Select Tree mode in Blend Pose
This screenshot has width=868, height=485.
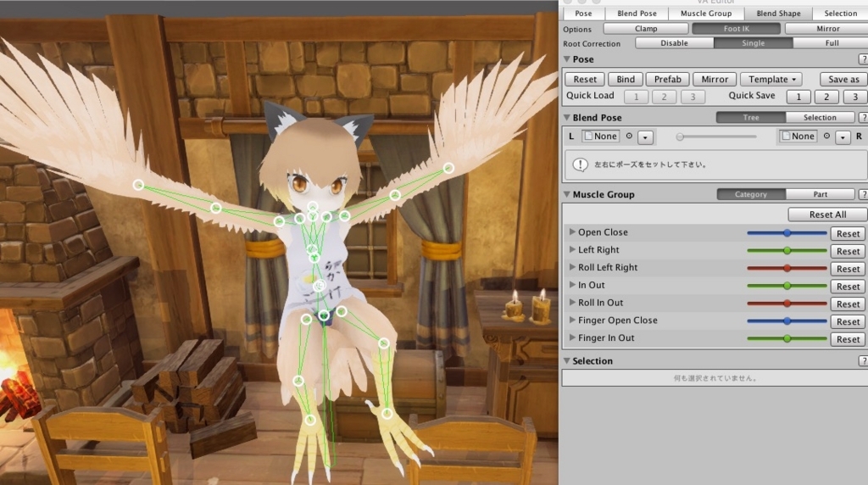(751, 117)
